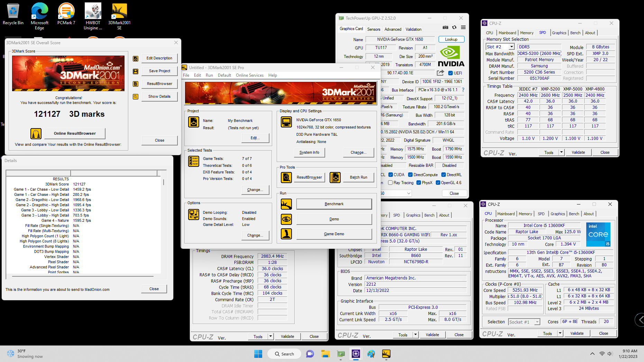This screenshot has height=362, width=644.
Task: Click the Game Demo icon
Action: coord(286,234)
